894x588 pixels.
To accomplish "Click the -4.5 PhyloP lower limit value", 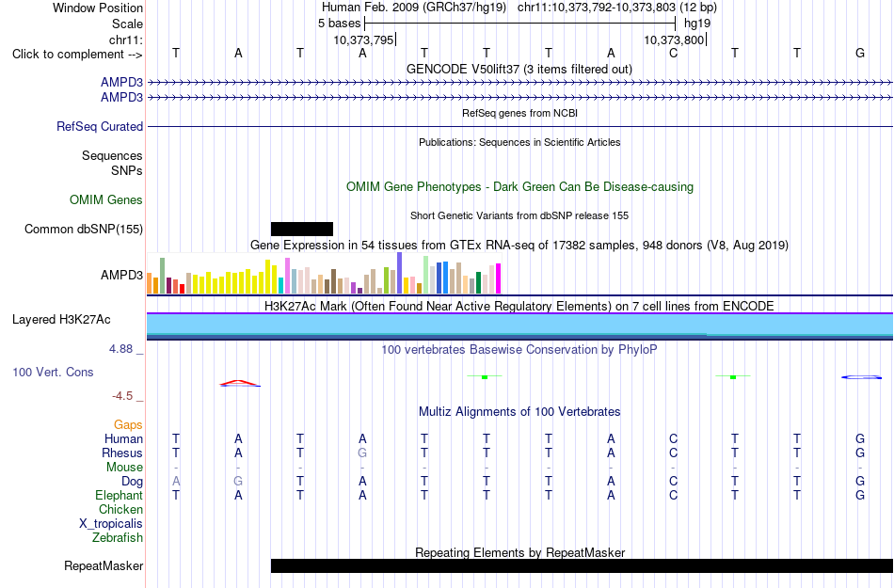I will 122,396.
